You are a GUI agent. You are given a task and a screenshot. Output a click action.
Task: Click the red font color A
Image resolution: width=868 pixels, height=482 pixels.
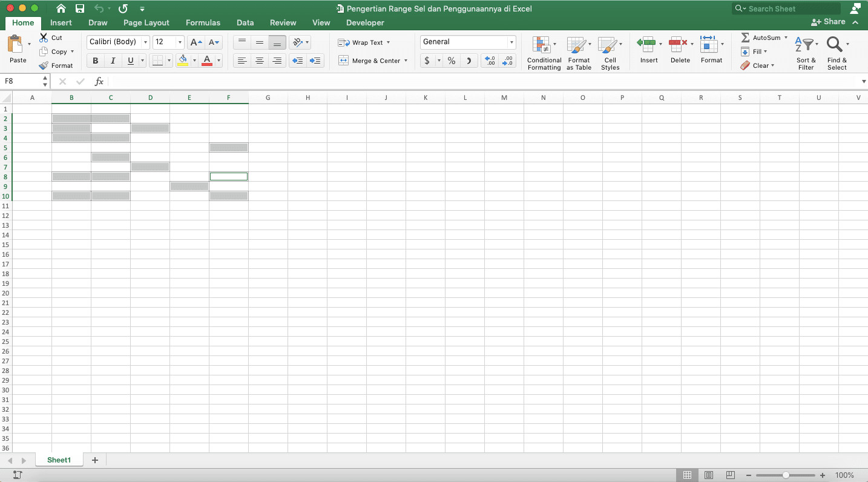pyautogui.click(x=207, y=61)
